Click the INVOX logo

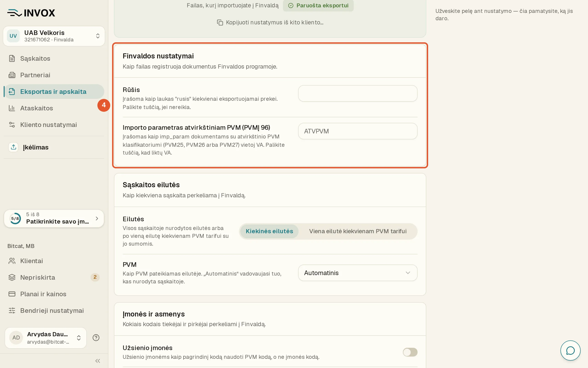click(x=31, y=13)
